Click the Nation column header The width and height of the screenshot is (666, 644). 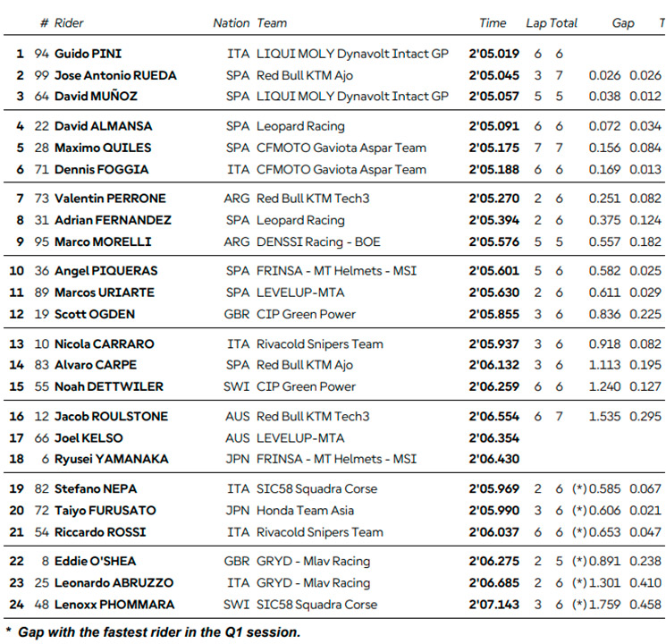(x=231, y=23)
